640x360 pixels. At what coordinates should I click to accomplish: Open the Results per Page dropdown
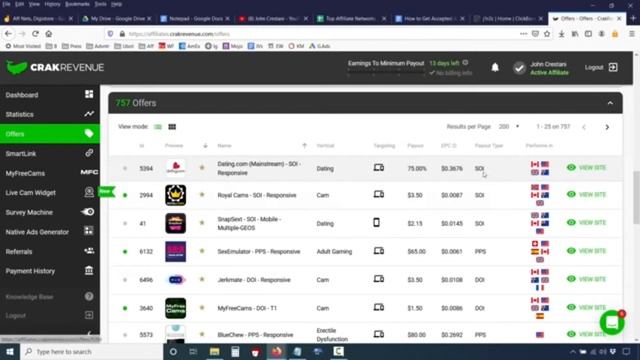[x=509, y=127]
